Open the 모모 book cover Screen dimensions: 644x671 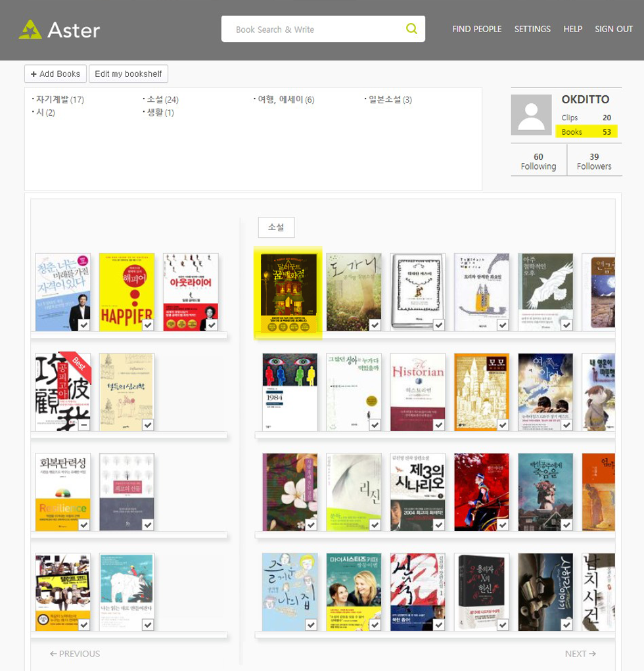pos(482,392)
